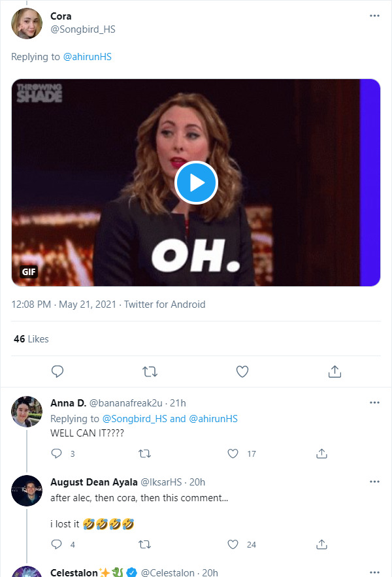Open more options on August Dean Ayala's reply

[x=374, y=482]
